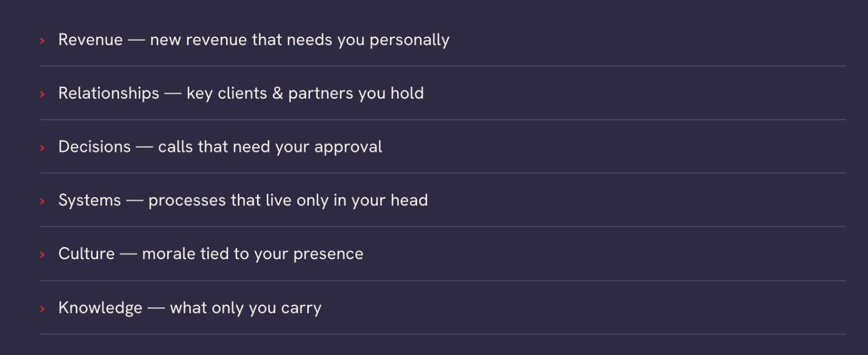The image size is (868, 355).
Task: Click the divider line below the Knowledge row
Action: coord(443,335)
